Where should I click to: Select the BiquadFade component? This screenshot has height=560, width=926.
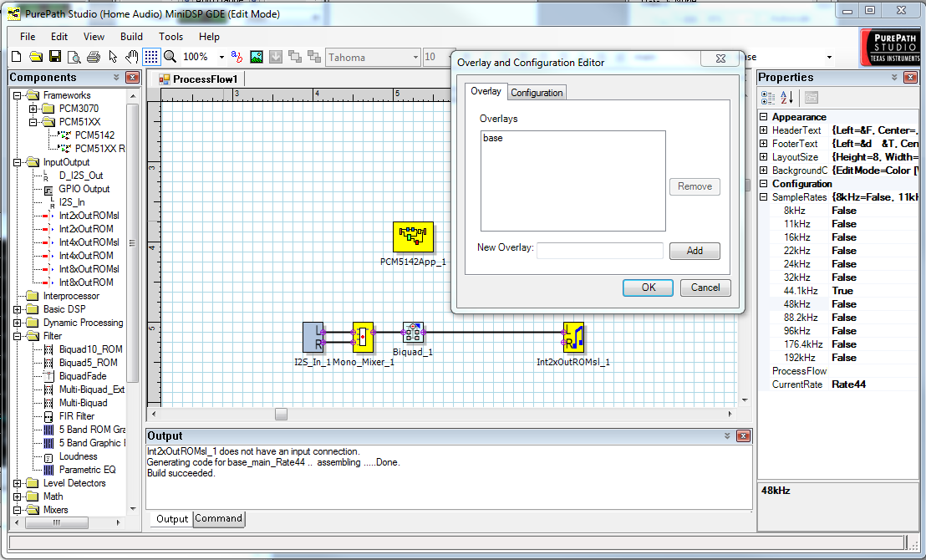83,376
